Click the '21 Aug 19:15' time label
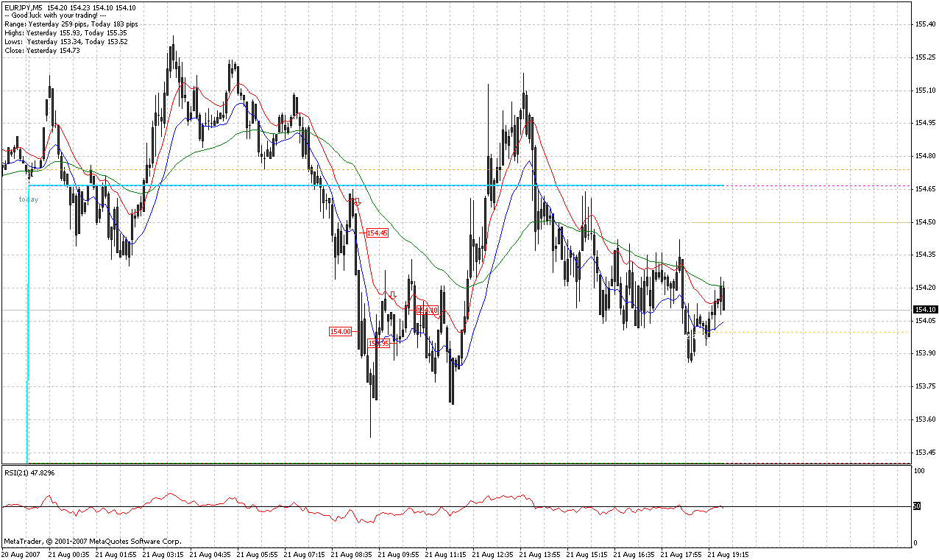This screenshot has height=560, width=939. [729, 553]
